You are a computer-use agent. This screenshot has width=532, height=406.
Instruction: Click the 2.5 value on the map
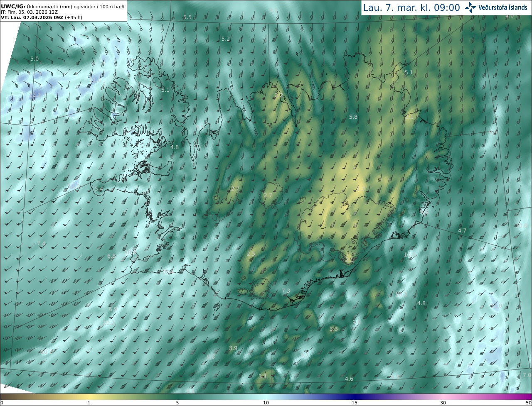click(x=251, y=254)
